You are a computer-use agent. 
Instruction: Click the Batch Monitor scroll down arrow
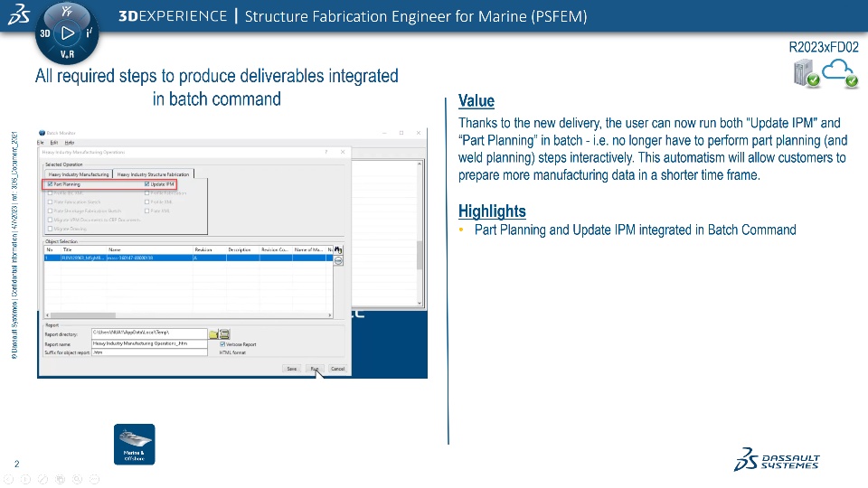[x=420, y=304]
